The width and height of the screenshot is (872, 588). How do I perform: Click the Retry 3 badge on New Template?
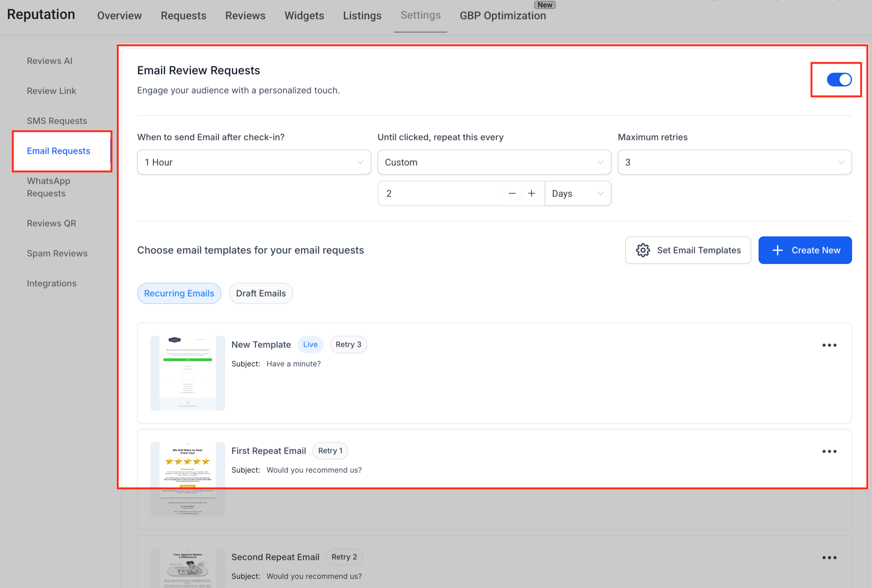(x=348, y=344)
